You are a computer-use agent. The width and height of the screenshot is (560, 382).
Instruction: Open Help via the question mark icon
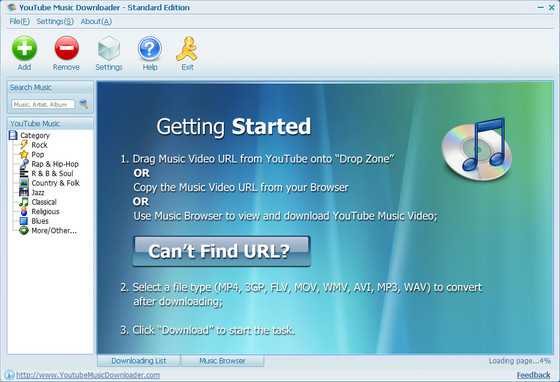(150, 48)
